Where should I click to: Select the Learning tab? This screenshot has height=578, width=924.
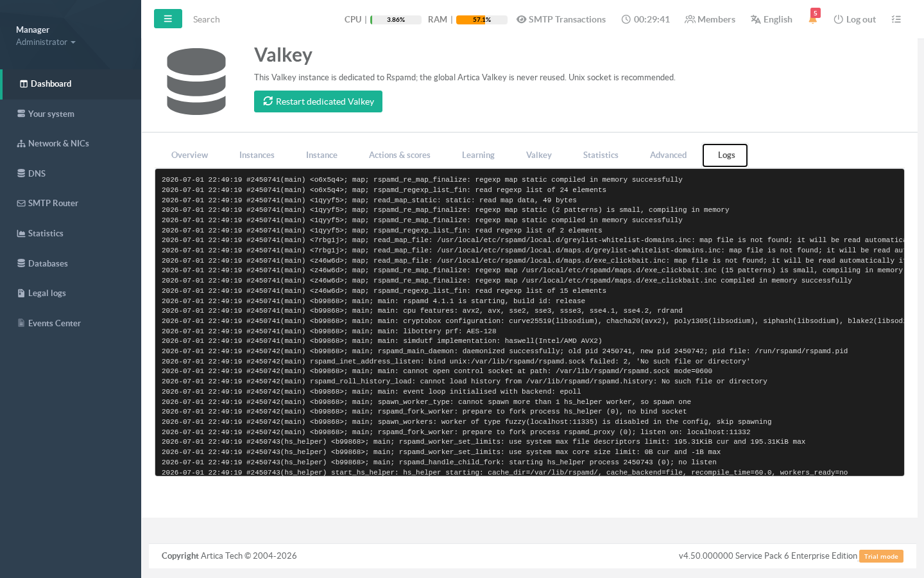pos(478,155)
